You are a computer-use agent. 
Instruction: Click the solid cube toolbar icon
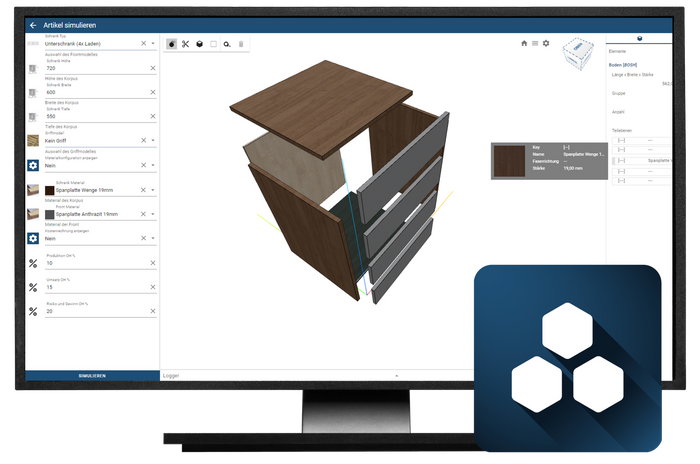200,44
